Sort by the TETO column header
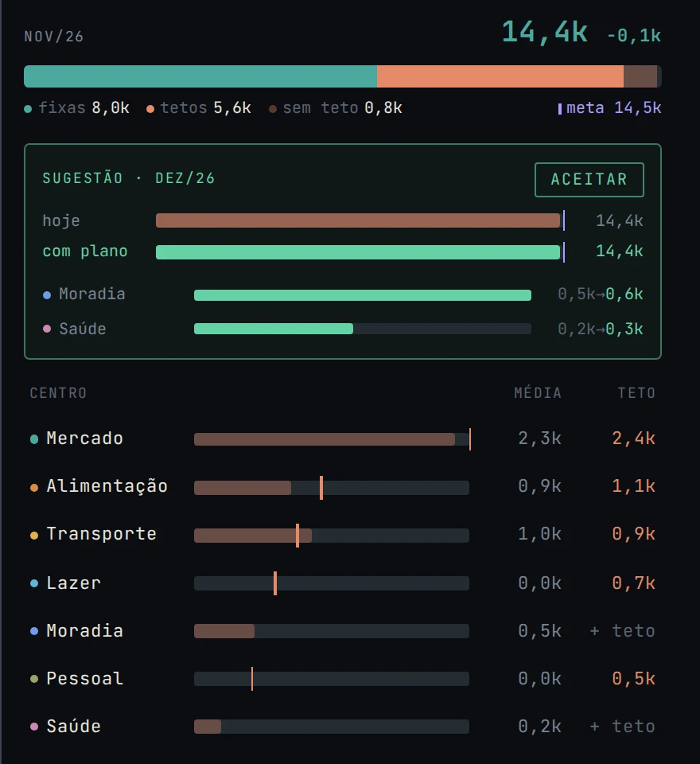 click(636, 392)
